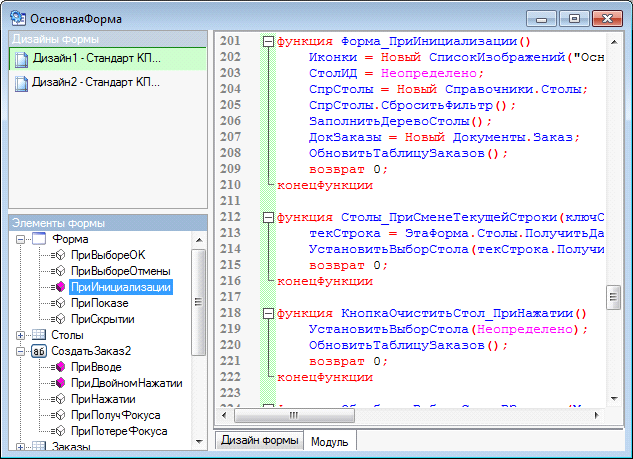Click the ПриВыбореОК event cube icon

(x=60, y=255)
